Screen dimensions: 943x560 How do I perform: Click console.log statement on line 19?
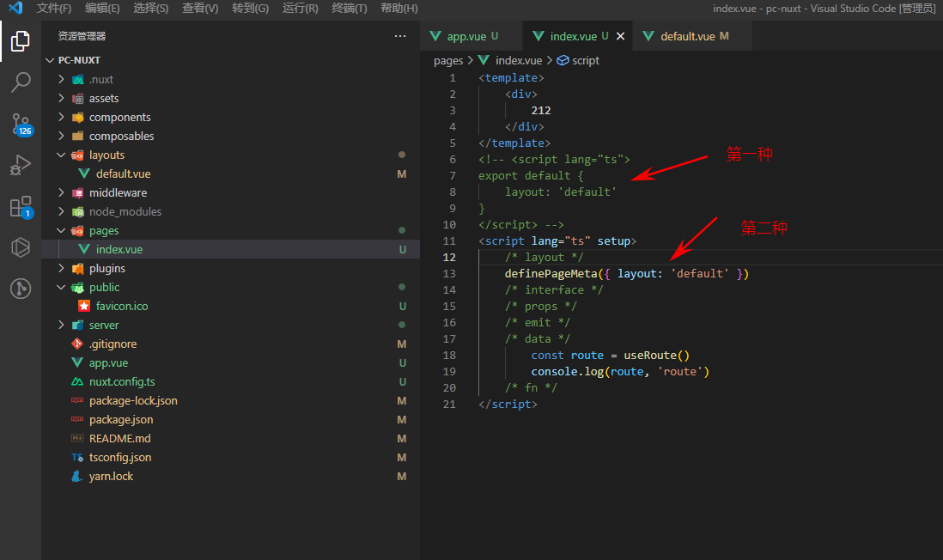(x=620, y=372)
